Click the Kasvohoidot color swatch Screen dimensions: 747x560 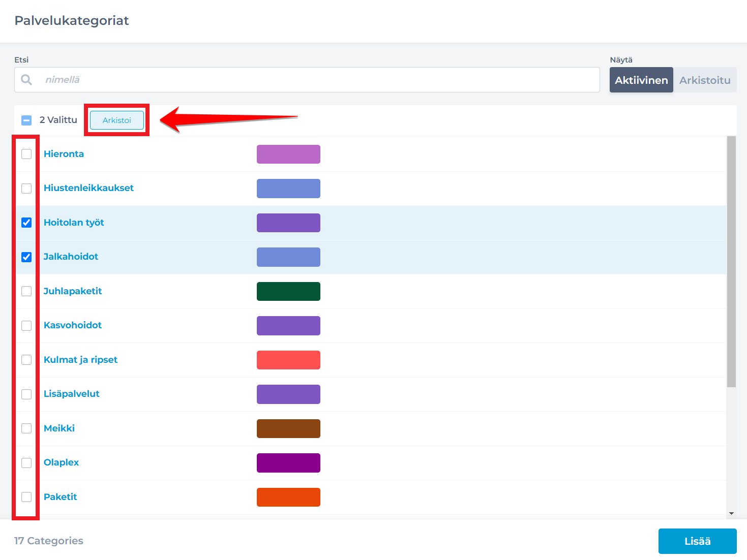click(x=288, y=326)
